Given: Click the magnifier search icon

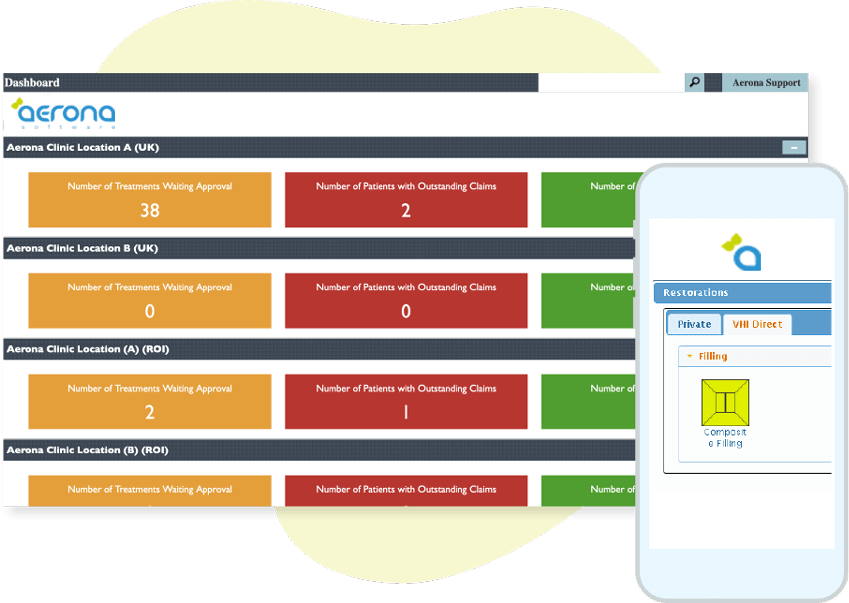Looking at the screenshot, I should 694,83.
